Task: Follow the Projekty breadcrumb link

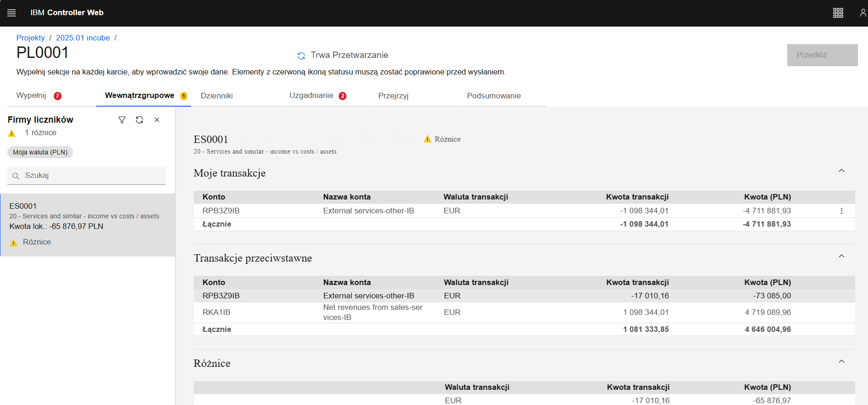Action: [30, 38]
